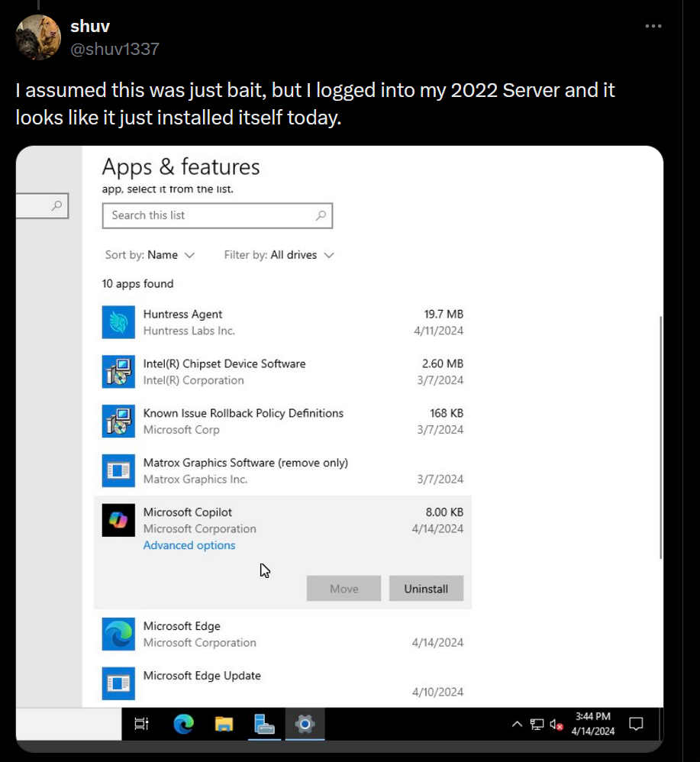700x762 pixels.
Task: Click the Microsoft Edge Update icon
Action: [x=118, y=683]
